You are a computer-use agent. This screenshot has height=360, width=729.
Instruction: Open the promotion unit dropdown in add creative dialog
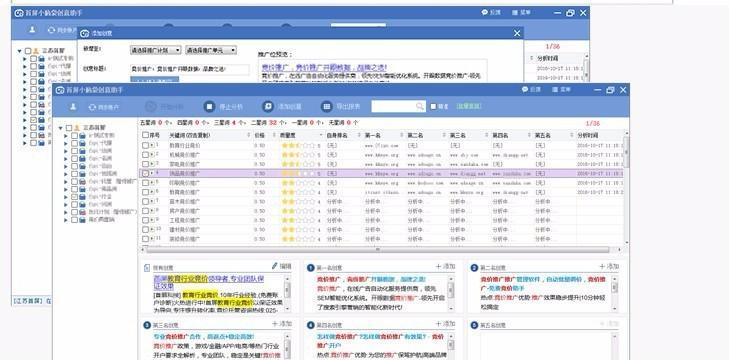coord(211,50)
